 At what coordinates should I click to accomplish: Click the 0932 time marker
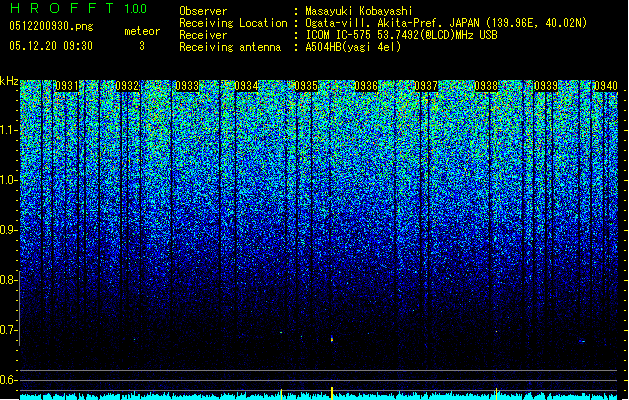click(127, 86)
